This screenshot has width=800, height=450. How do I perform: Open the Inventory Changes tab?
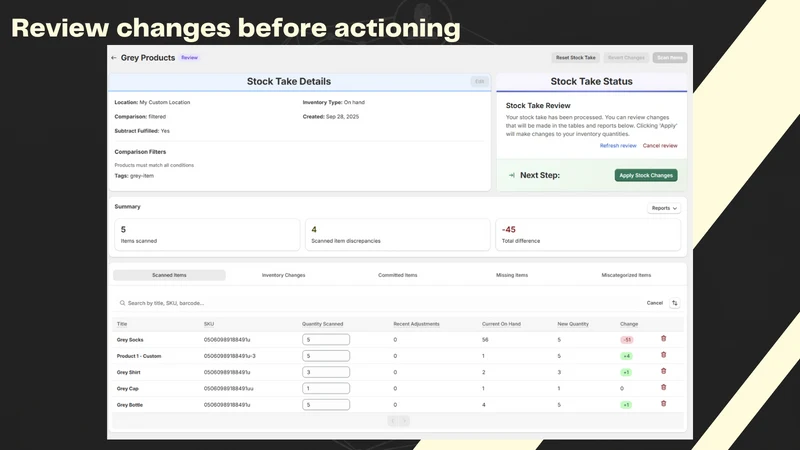click(283, 275)
